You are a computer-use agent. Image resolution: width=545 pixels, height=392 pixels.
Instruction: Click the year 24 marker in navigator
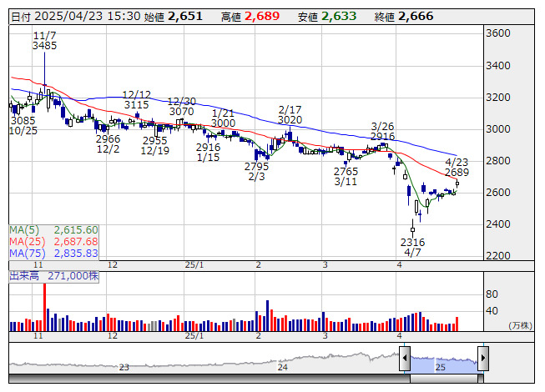283,367
